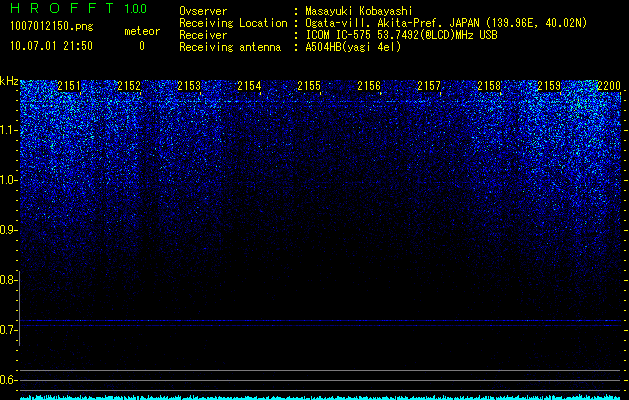The height and width of the screenshot is (400, 629).
Task: Click the date stamp 10.07.01 21:50
Action: pos(51,46)
